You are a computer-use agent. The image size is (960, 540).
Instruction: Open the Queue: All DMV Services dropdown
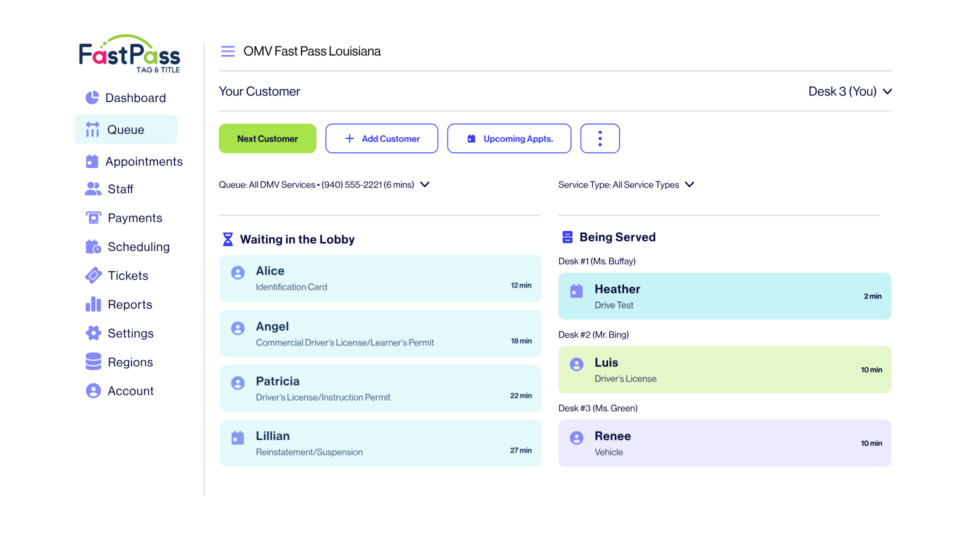point(324,184)
